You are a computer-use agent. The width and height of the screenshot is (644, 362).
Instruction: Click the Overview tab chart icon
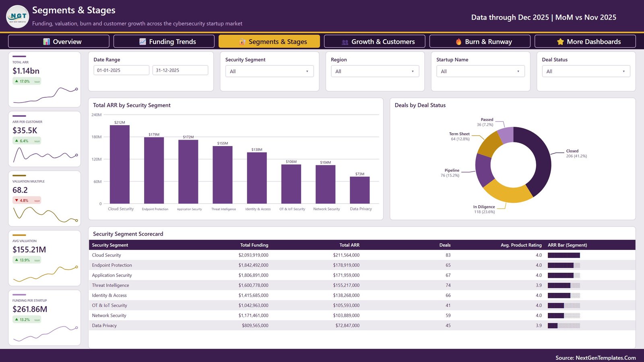click(x=47, y=41)
